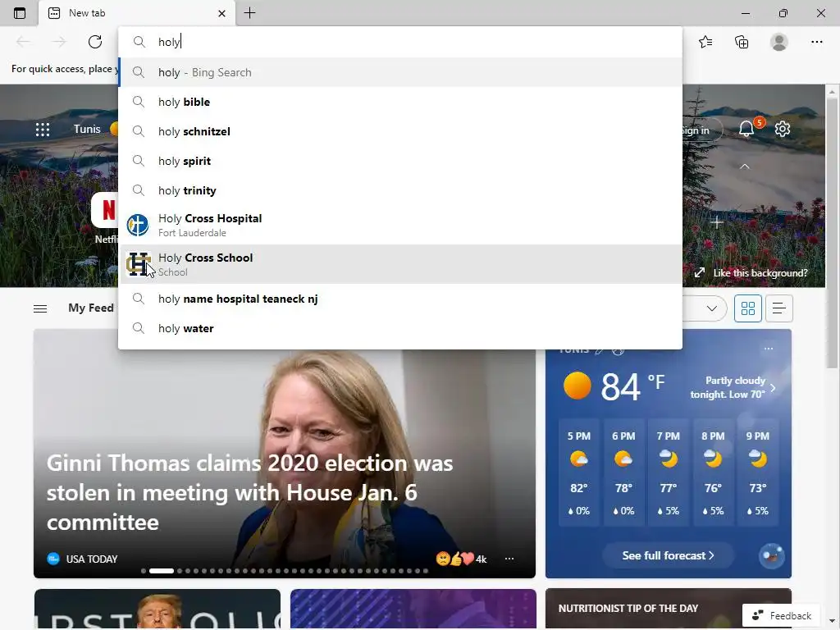Screen dimensions: 840x630
Task: Pick the 'holy spirit' suggestion
Action: (x=400, y=161)
